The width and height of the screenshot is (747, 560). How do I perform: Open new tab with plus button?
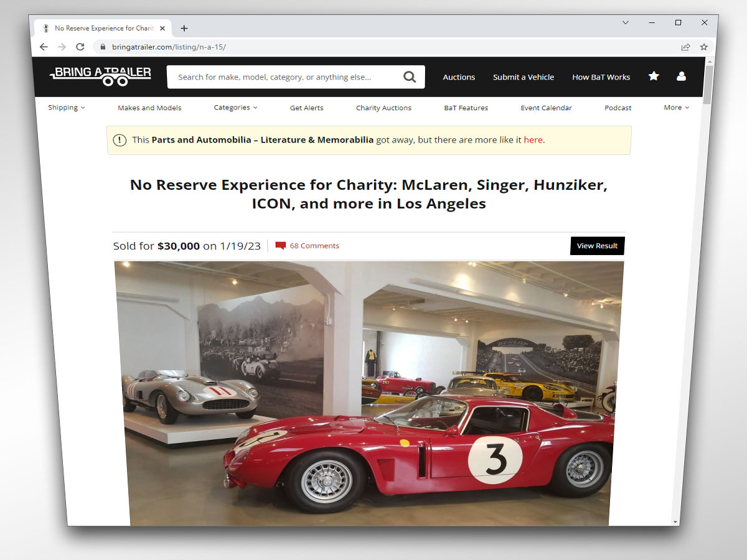(x=184, y=28)
